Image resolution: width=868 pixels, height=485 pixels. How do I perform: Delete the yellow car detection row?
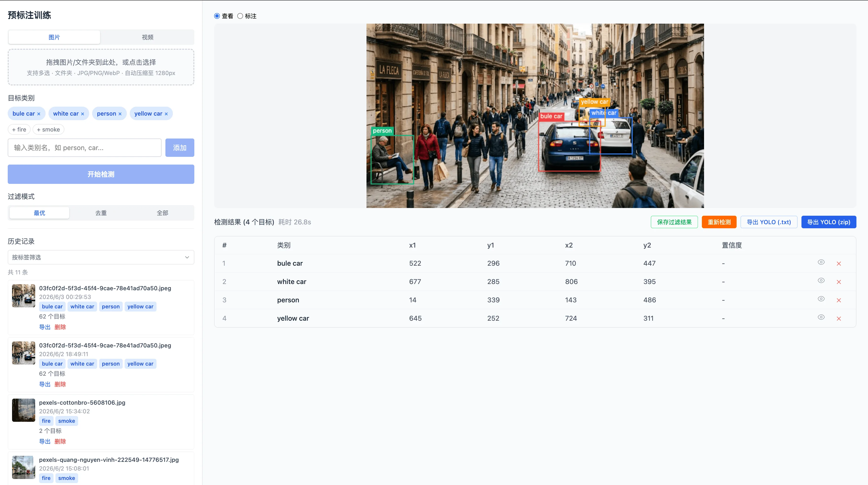[x=839, y=319]
